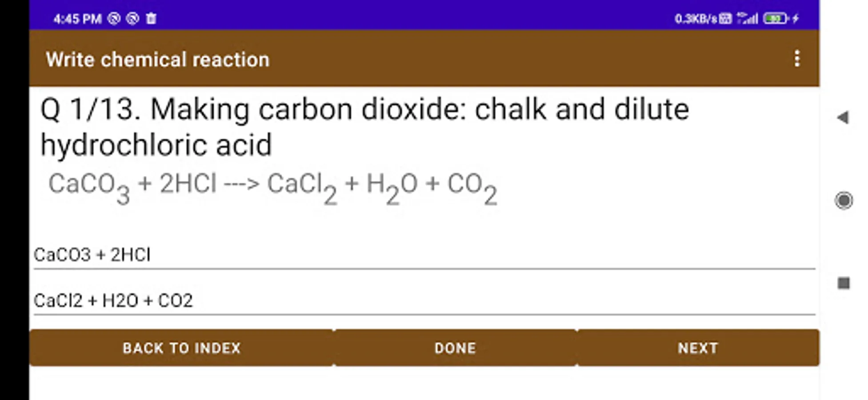Tap the Android back triangle
The height and width of the screenshot is (400, 868).
pyautogui.click(x=843, y=118)
